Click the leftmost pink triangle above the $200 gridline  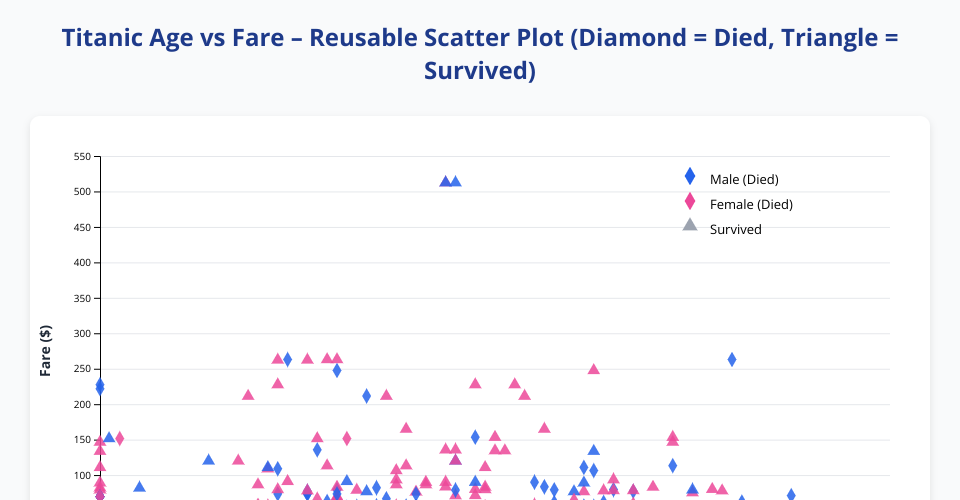click(x=248, y=395)
